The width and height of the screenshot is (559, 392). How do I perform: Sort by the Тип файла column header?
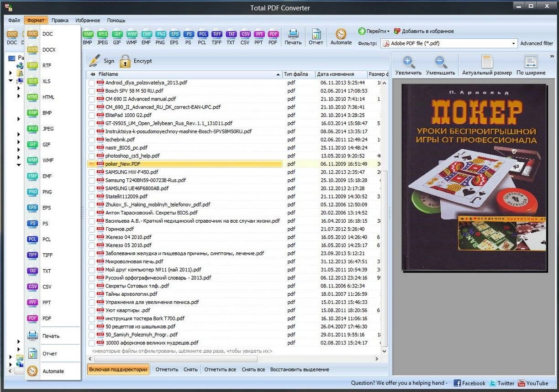(x=299, y=74)
